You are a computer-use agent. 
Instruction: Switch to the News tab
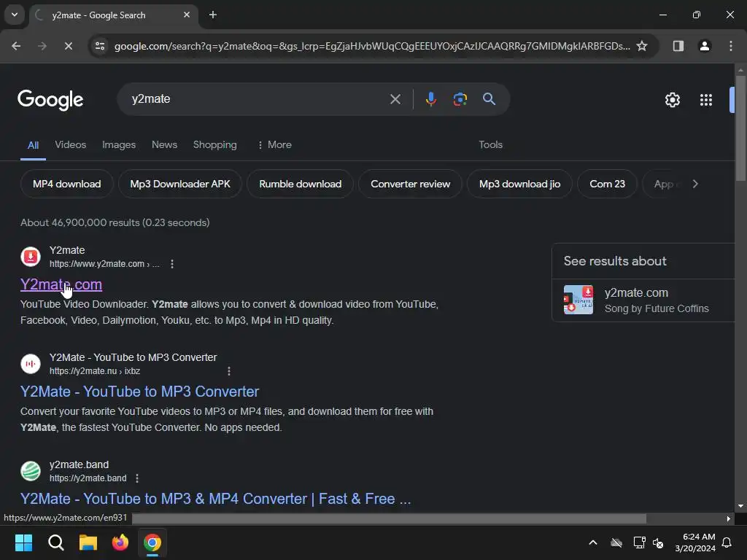coord(164,145)
